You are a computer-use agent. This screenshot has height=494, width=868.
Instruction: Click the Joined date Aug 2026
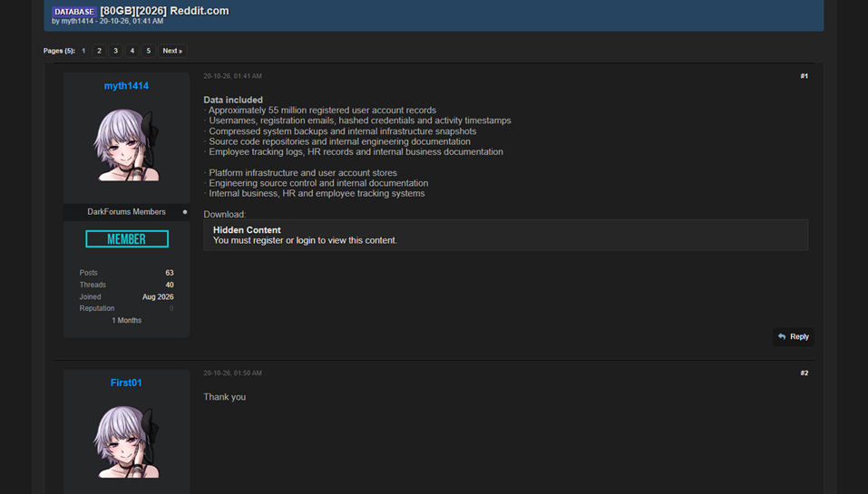[x=158, y=297]
